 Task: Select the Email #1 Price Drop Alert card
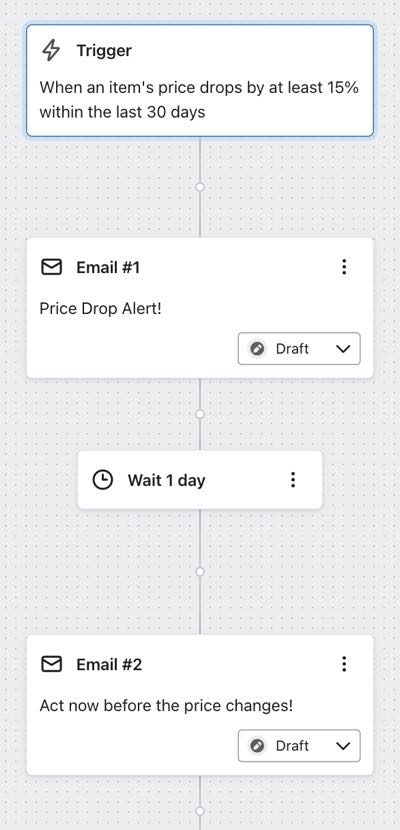tap(200, 308)
